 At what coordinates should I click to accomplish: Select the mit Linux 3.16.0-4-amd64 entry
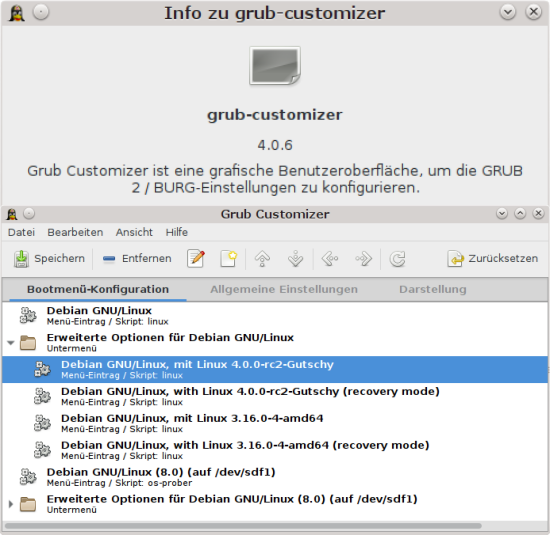coord(275,423)
